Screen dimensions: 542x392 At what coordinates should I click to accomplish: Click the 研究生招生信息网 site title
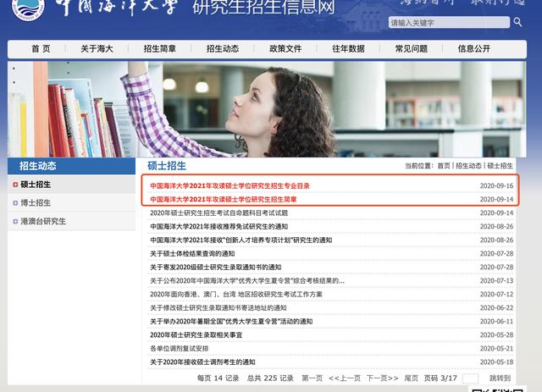[x=263, y=8]
